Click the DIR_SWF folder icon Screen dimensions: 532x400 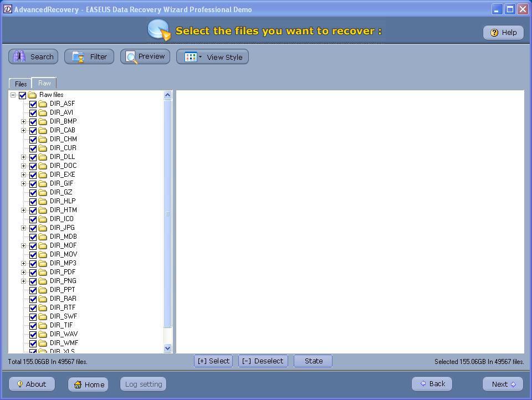click(43, 316)
